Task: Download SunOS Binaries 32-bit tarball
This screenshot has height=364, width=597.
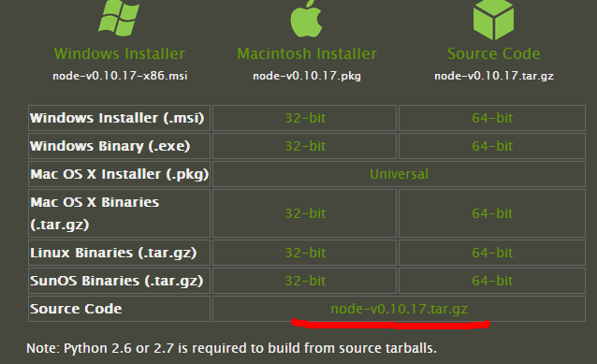Action: pyautogui.click(x=305, y=281)
